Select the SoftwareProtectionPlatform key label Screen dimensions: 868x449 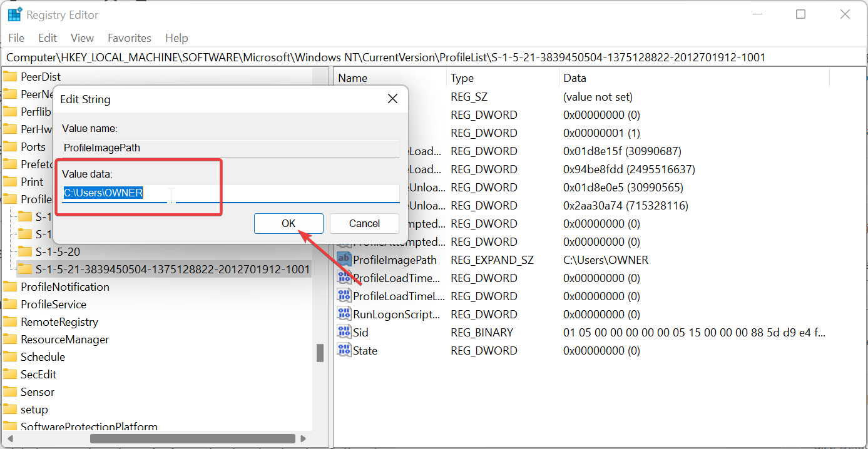tap(89, 427)
